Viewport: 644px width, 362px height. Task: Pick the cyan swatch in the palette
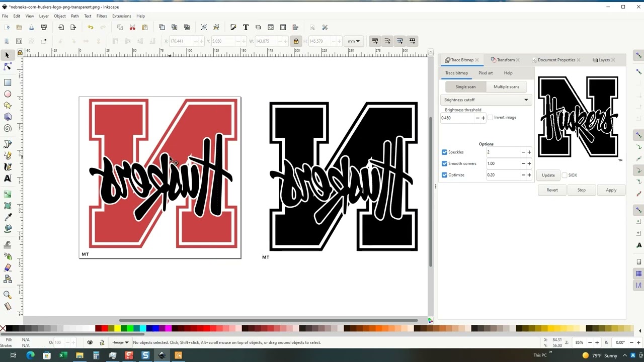coord(143,329)
